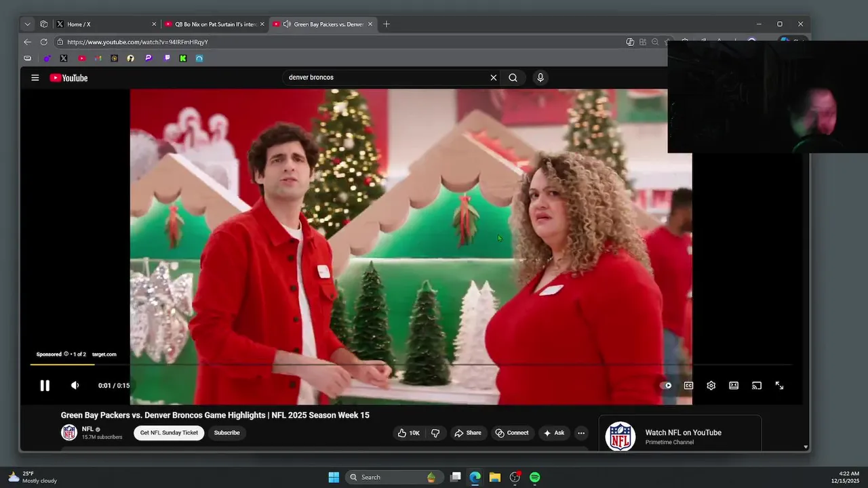Switch to the Home / X tab

click(106, 24)
